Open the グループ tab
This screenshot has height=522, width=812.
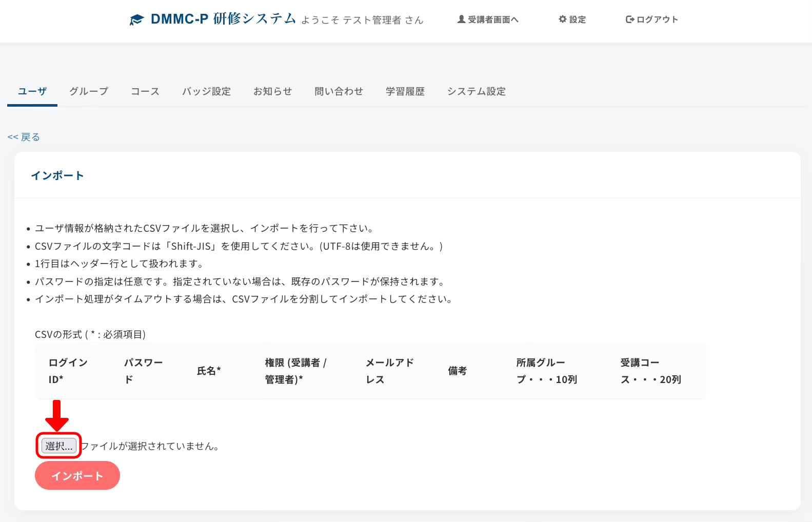(x=89, y=91)
